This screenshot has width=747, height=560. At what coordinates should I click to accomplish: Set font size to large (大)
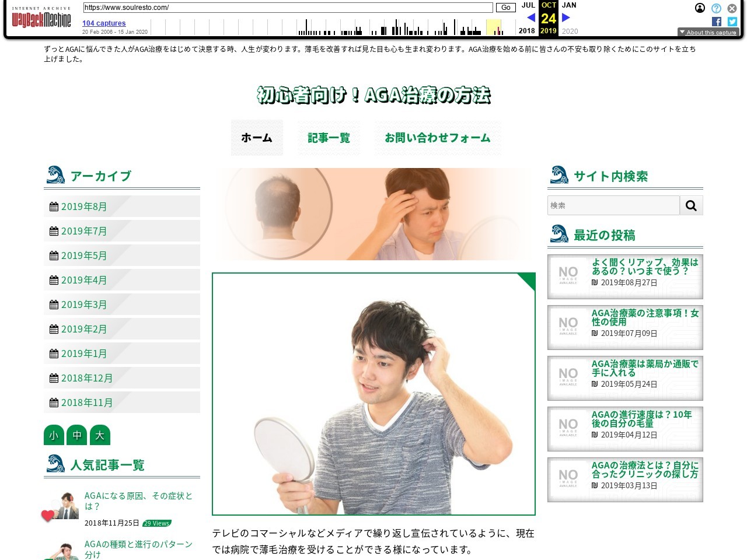[100, 435]
